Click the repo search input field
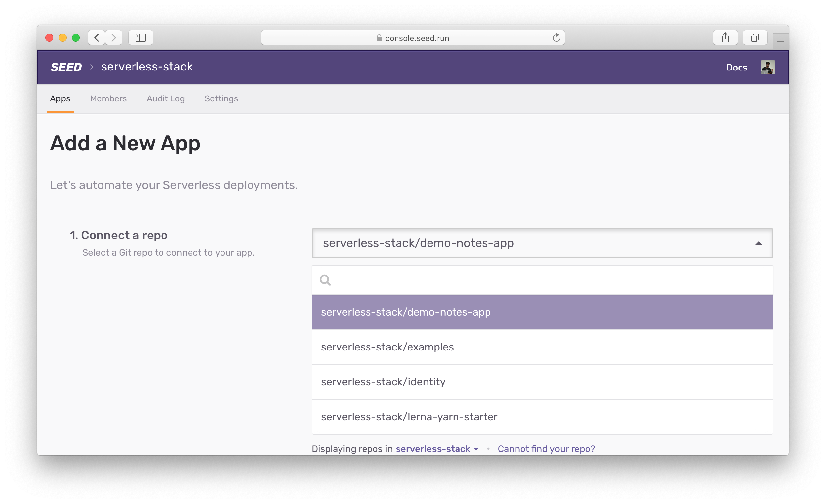The height and width of the screenshot is (504, 826). coord(550,280)
